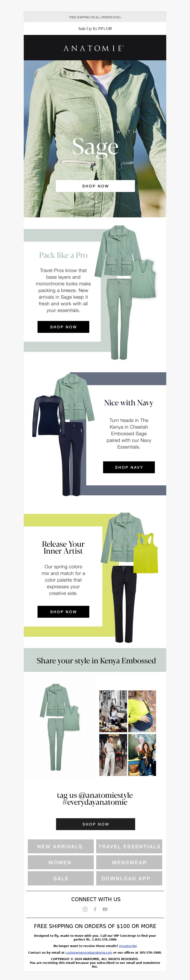Click Shop Now below the hashtag text
This screenshot has height=980, width=190.
click(x=95, y=824)
